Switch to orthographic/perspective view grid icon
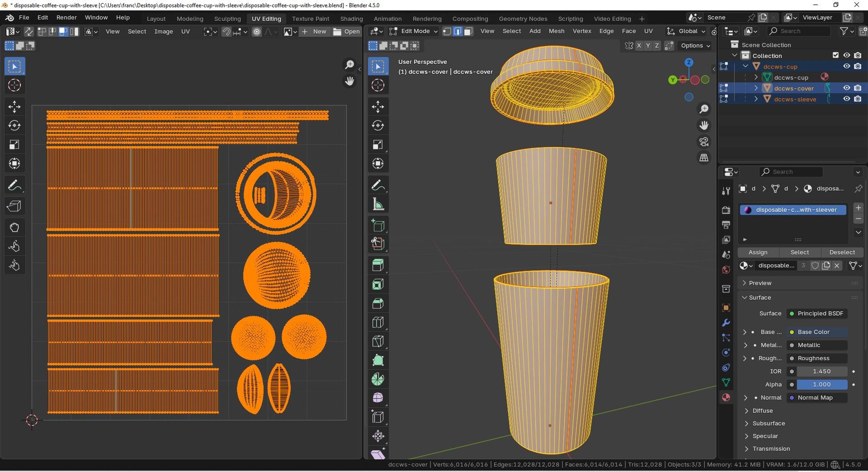 (x=704, y=157)
